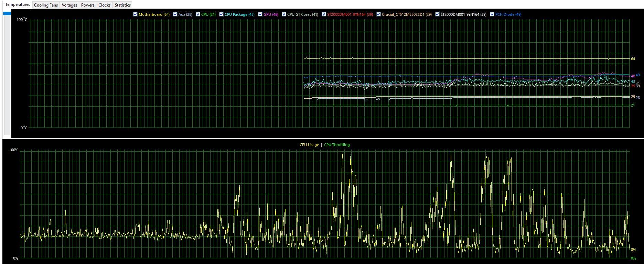Click the green 21 value at graph edge
The height and width of the screenshot is (264, 644).
[633, 106]
